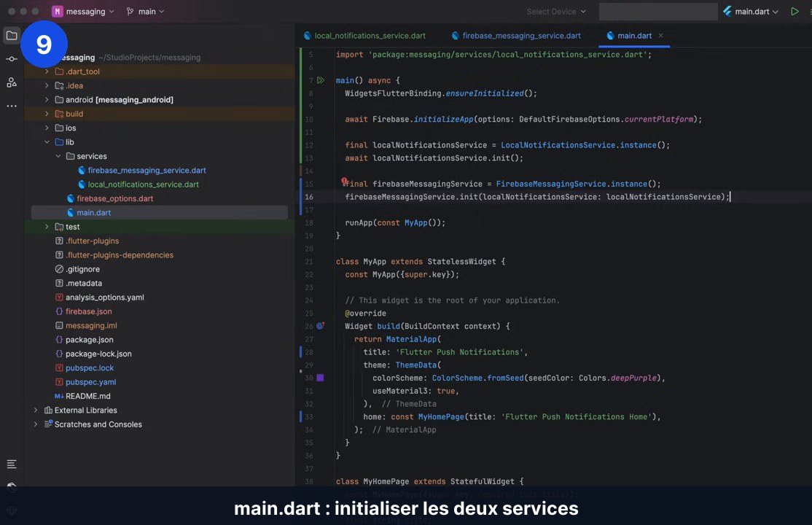Open firebase_options.dart in project tree

pyautogui.click(x=114, y=198)
